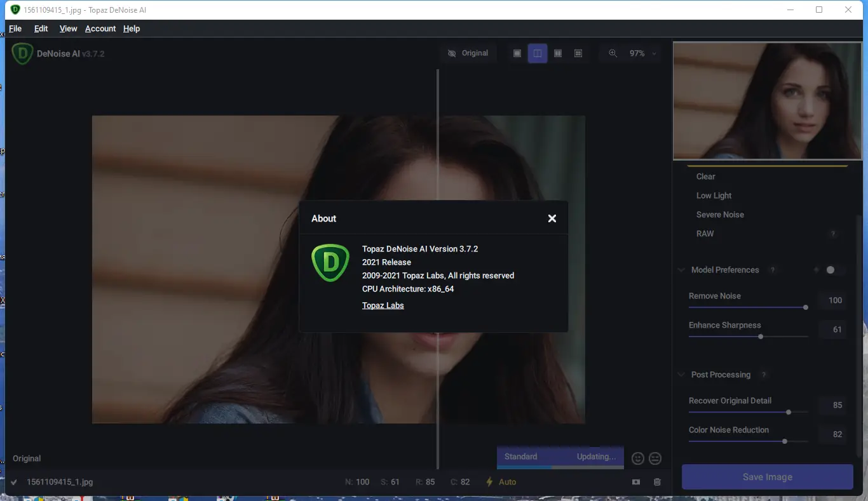Choose the comparison grid view icon
The image size is (868, 501).
pos(578,53)
